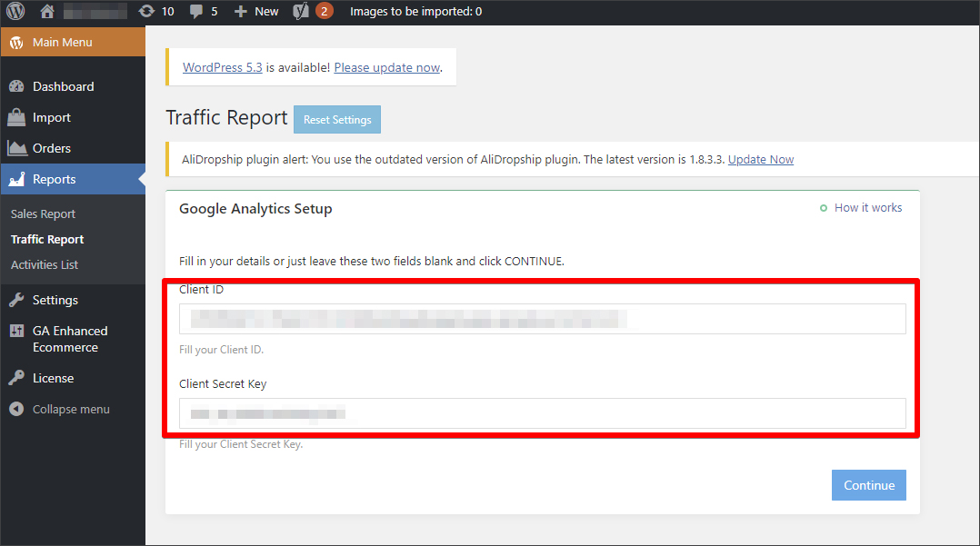Click the AliDropship Update Now link
This screenshot has height=546, width=980.
pyautogui.click(x=761, y=159)
